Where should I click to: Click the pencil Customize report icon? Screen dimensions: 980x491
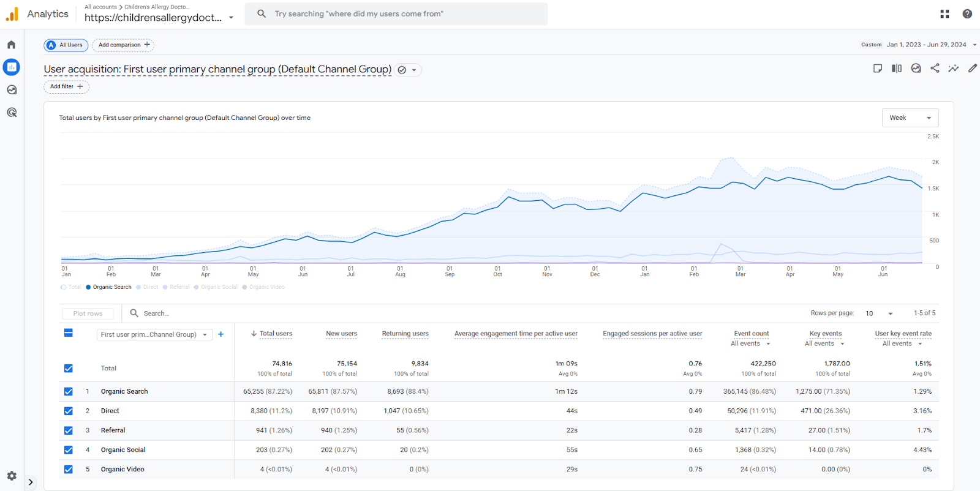[973, 69]
